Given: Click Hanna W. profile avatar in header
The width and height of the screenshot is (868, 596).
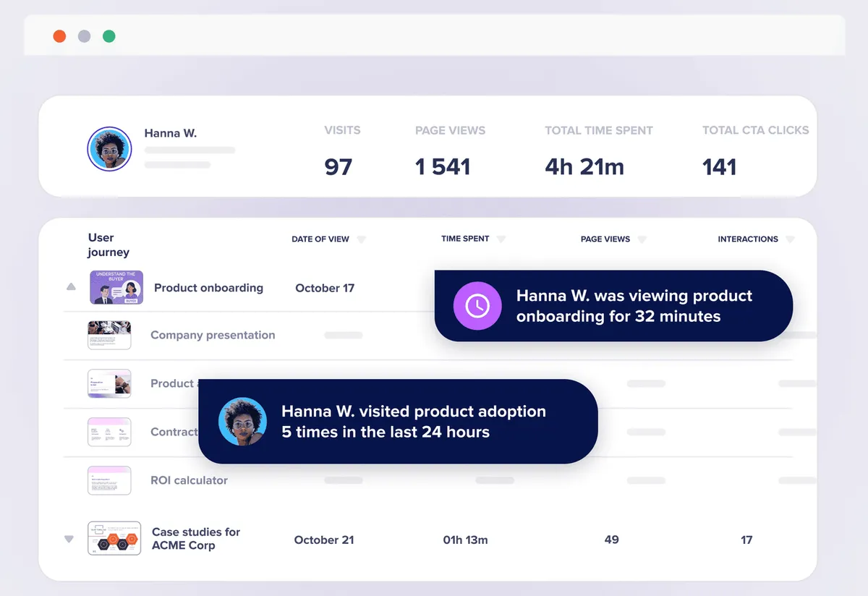Looking at the screenshot, I should pyautogui.click(x=109, y=149).
